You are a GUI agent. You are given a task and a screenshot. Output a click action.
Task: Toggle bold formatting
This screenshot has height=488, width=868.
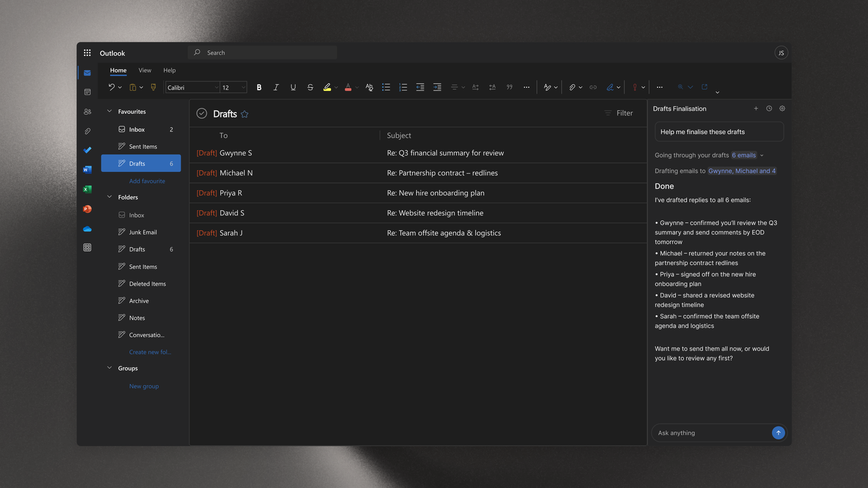point(259,87)
